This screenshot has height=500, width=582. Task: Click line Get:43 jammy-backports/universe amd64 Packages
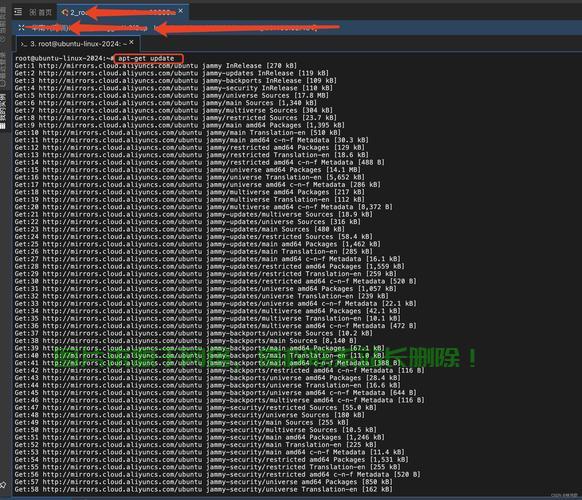[x=207, y=378]
